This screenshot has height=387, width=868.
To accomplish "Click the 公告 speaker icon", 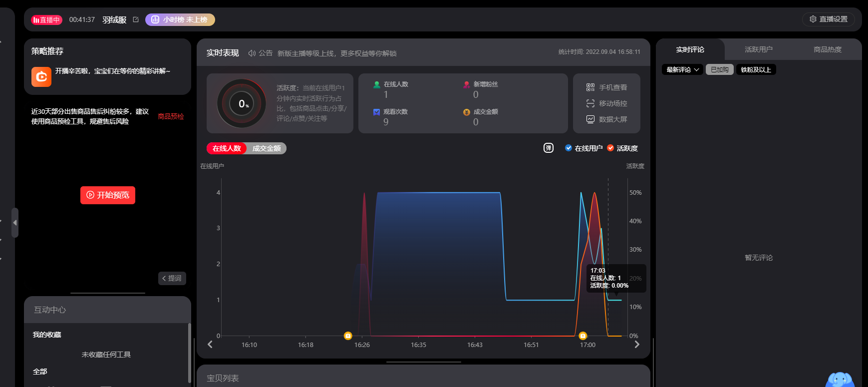I will 252,53.
